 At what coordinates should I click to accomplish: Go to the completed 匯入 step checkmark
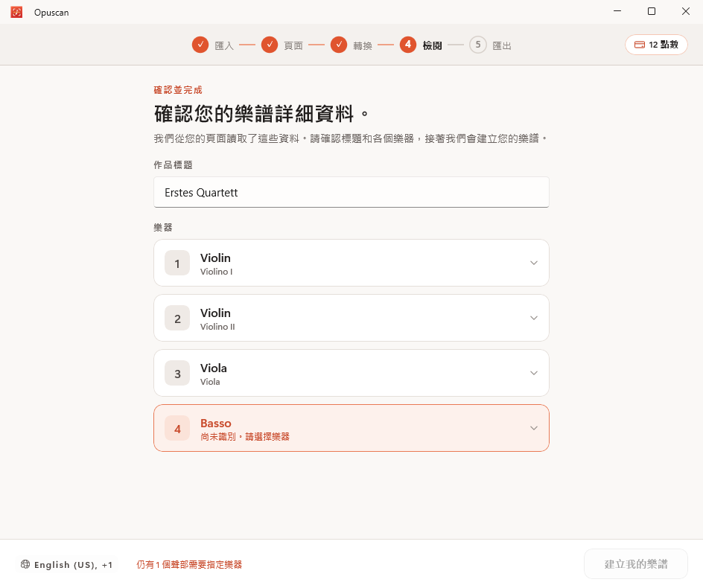point(200,45)
